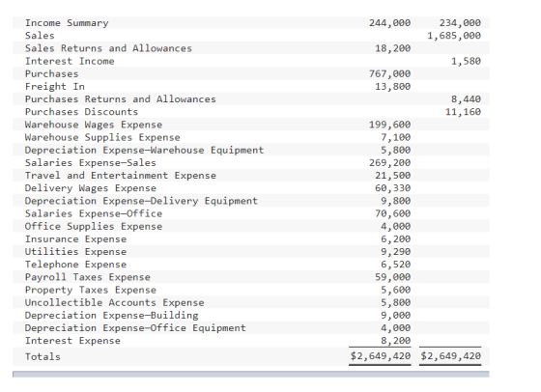541x392 pixels.
Task: Click 'Sales Returns and Allowances' label
Action: 108,48
